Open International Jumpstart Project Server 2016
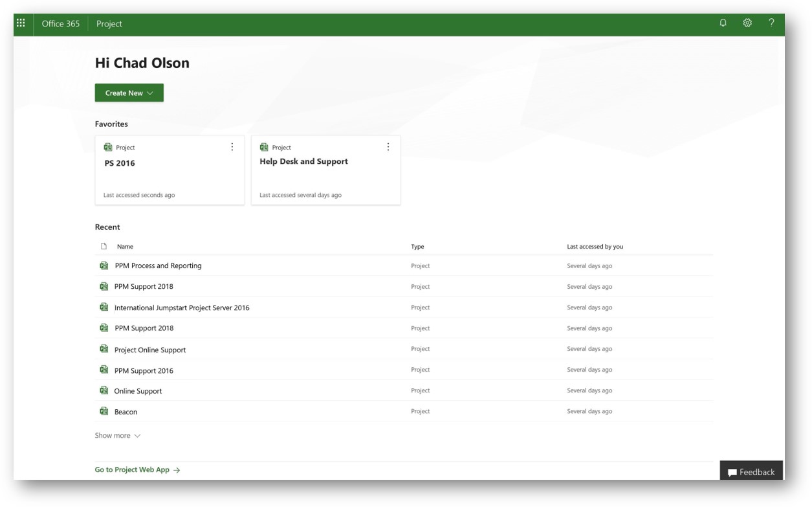812x507 pixels. point(182,308)
